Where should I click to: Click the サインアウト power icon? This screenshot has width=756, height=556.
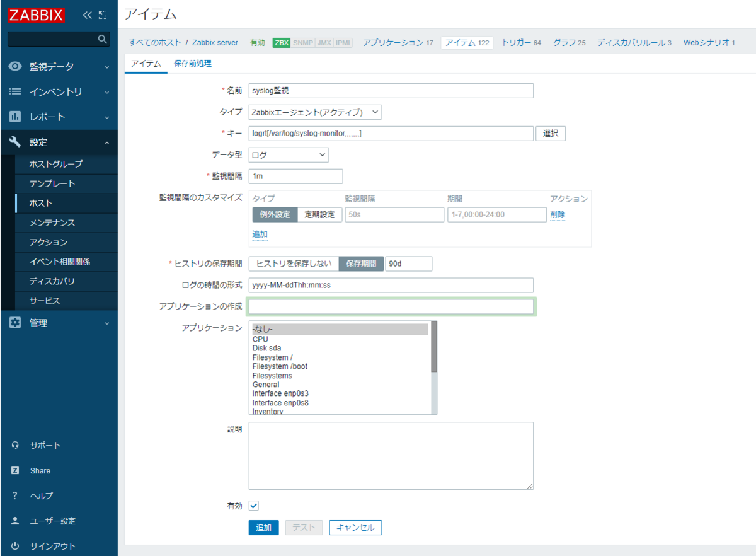point(15,546)
